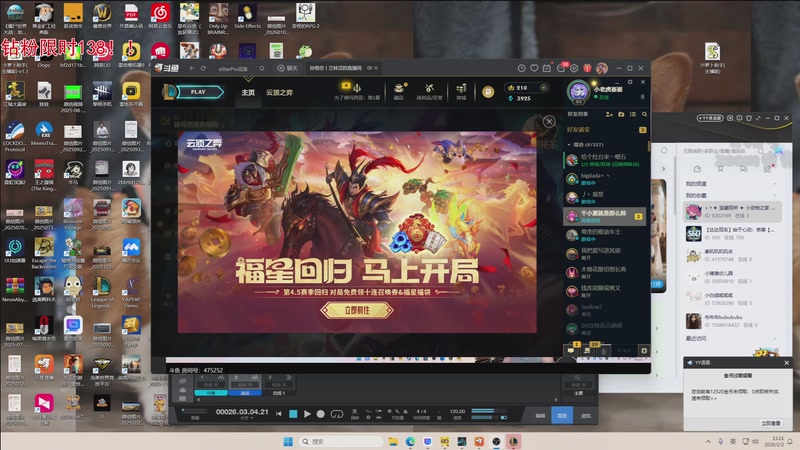Toggle the DAW loop button
Viewport: 800px width, 450px height.
pyautogui.click(x=337, y=414)
